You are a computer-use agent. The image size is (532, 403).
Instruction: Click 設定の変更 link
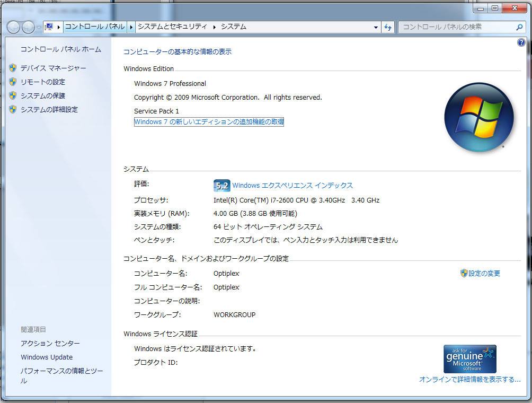pyautogui.click(x=484, y=273)
